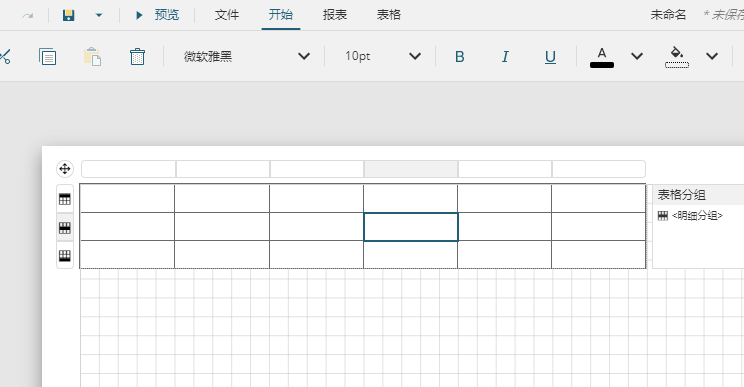Click the delete trash can icon
This screenshot has height=387, width=744.
138,56
